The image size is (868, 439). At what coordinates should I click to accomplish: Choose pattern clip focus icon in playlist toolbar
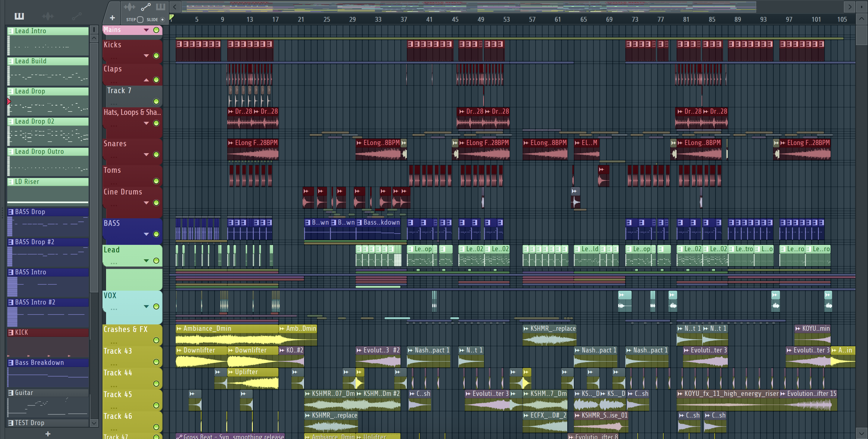160,7
